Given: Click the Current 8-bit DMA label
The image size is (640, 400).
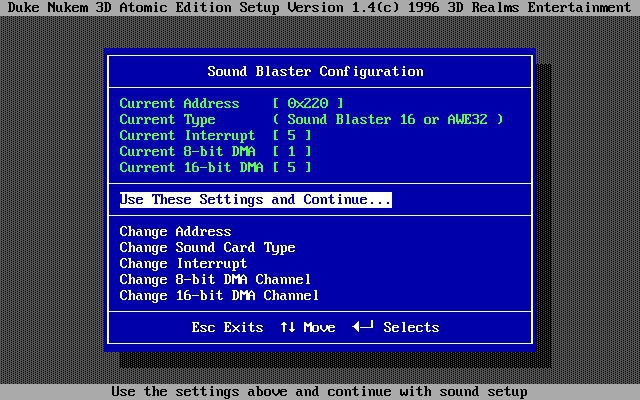Looking at the screenshot, I should point(187,151).
